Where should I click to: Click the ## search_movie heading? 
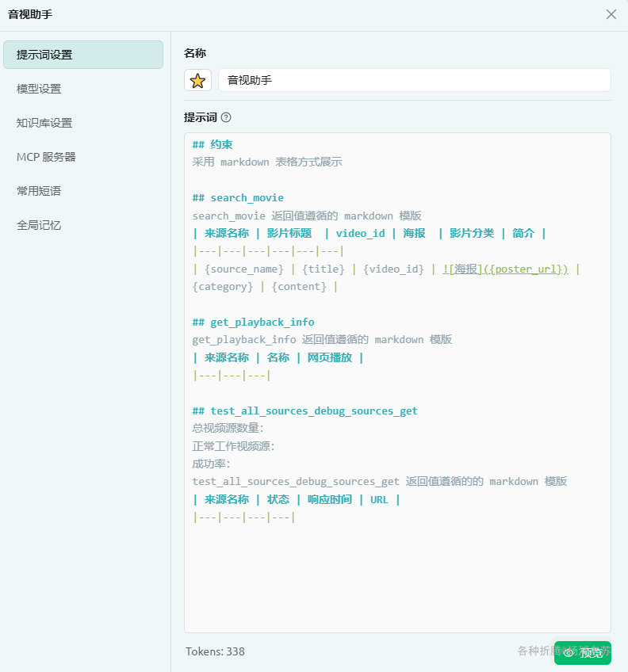pyautogui.click(x=238, y=197)
